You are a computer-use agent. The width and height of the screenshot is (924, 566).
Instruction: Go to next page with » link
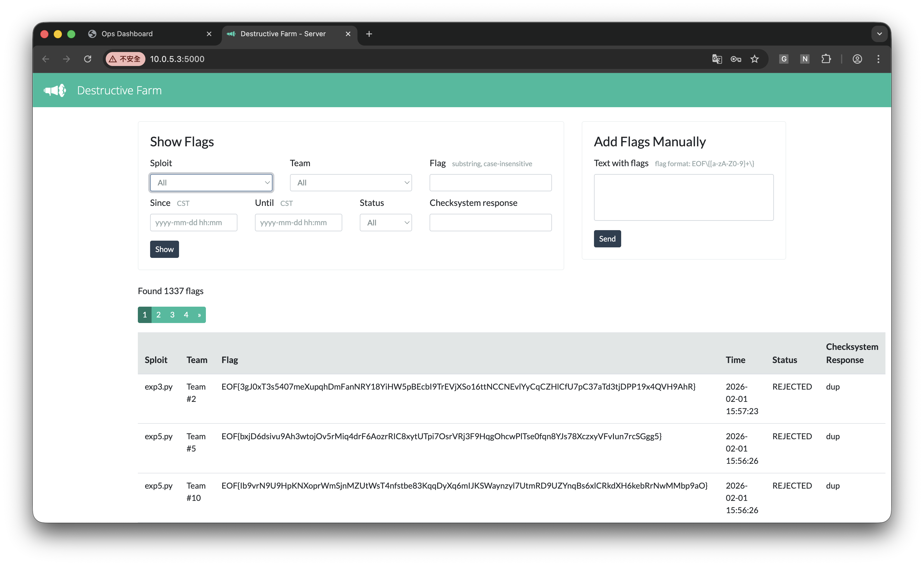tap(199, 315)
